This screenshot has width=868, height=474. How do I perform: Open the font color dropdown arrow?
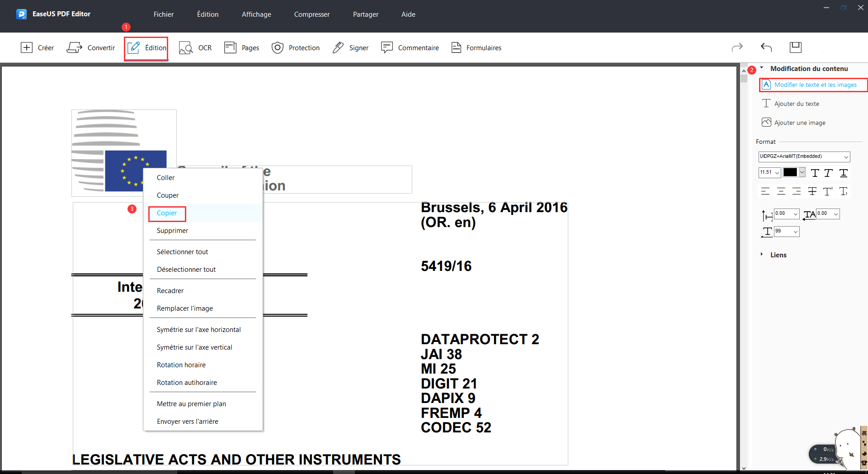click(x=802, y=172)
